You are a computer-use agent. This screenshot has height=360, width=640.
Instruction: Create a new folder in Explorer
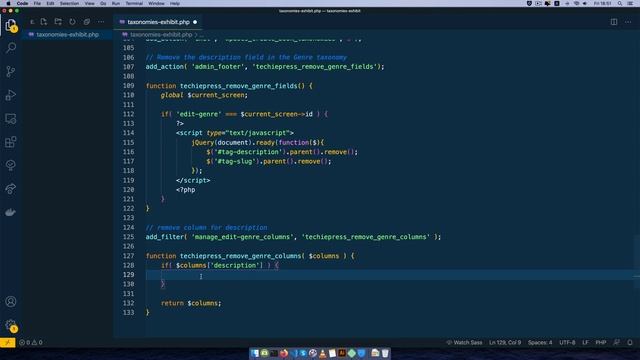click(x=58, y=22)
